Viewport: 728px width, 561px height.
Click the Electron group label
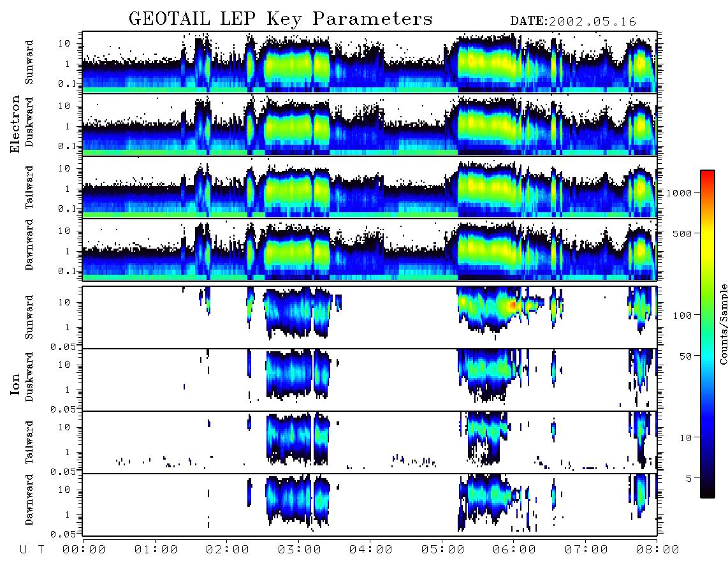coord(15,124)
